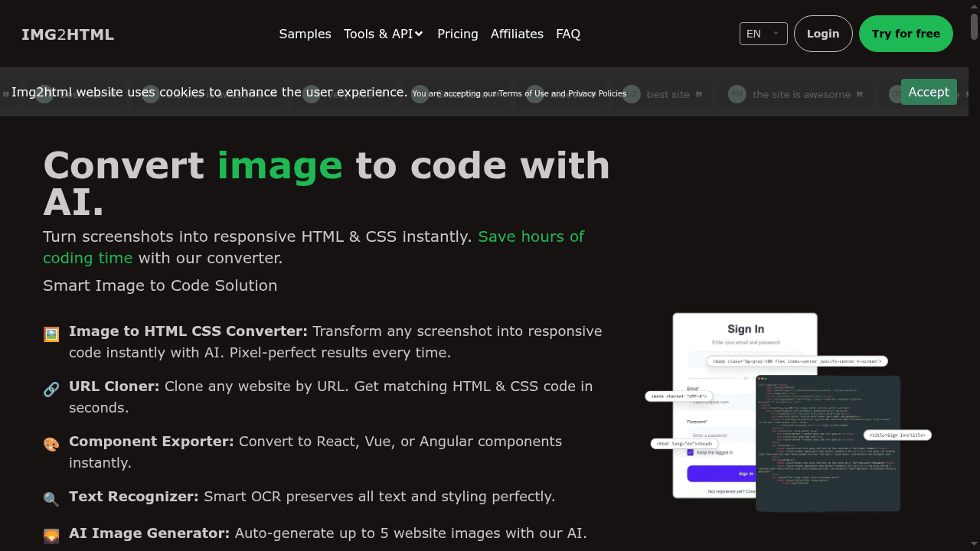This screenshot has height=551, width=980.
Task: Click the 'best site' testimonial chip
Action: pyautogui.click(x=662, y=94)
